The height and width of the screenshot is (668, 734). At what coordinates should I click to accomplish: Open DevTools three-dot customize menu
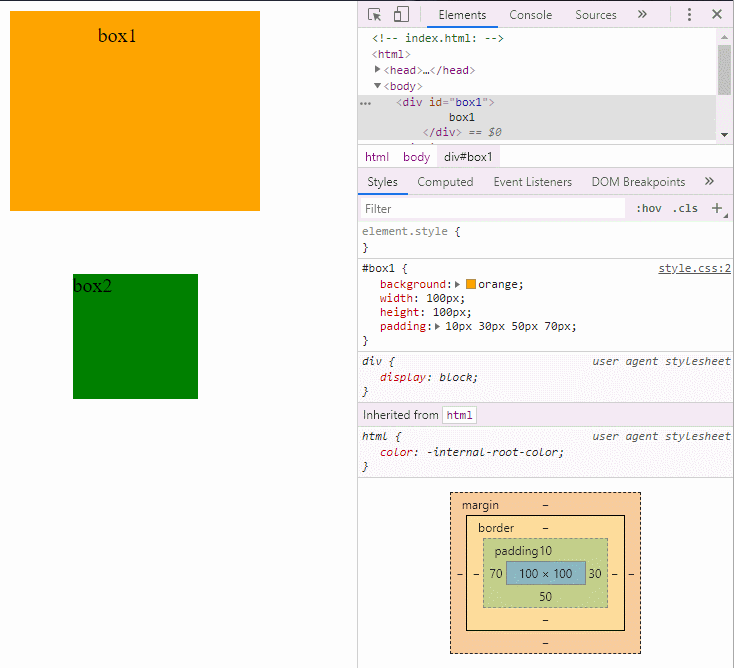coord(689,15)
